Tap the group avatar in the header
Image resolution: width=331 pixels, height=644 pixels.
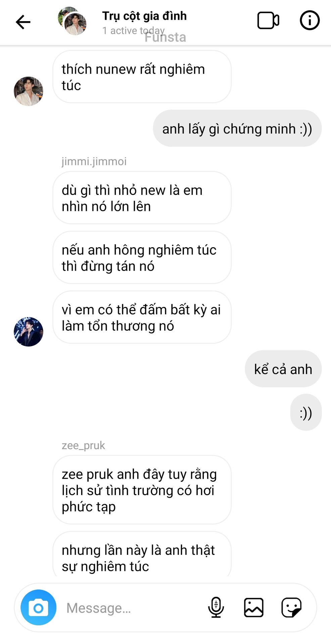coord(72,21)
